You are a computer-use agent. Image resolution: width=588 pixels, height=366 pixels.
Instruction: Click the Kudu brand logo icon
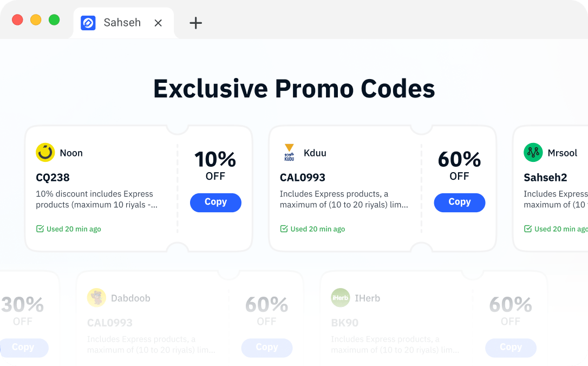(289, 153)
